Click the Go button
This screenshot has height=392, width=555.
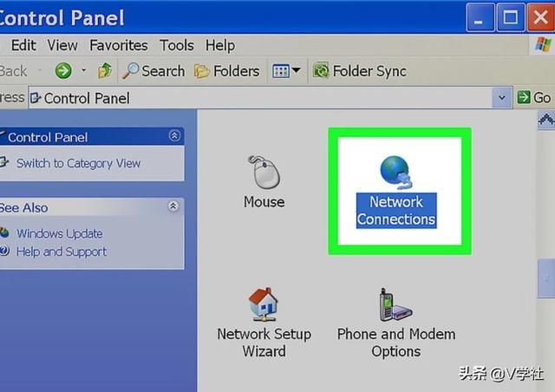point(534,97)
